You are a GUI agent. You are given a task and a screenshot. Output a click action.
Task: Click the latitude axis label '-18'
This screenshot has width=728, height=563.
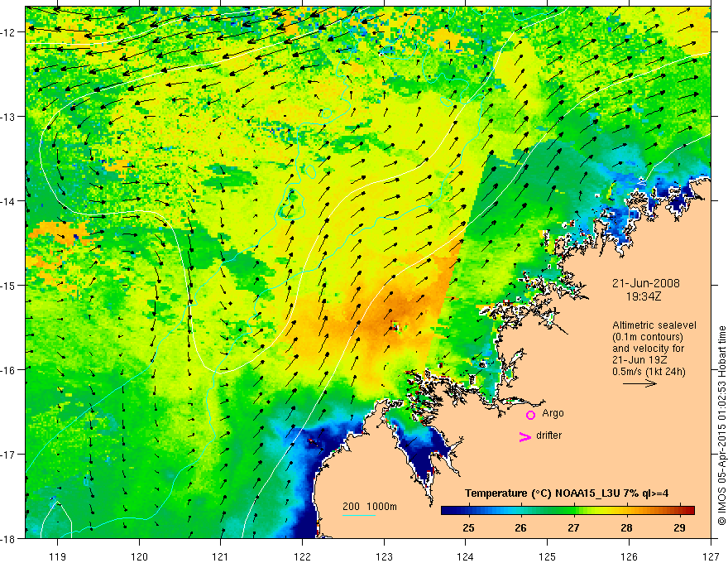click(9, 538)
